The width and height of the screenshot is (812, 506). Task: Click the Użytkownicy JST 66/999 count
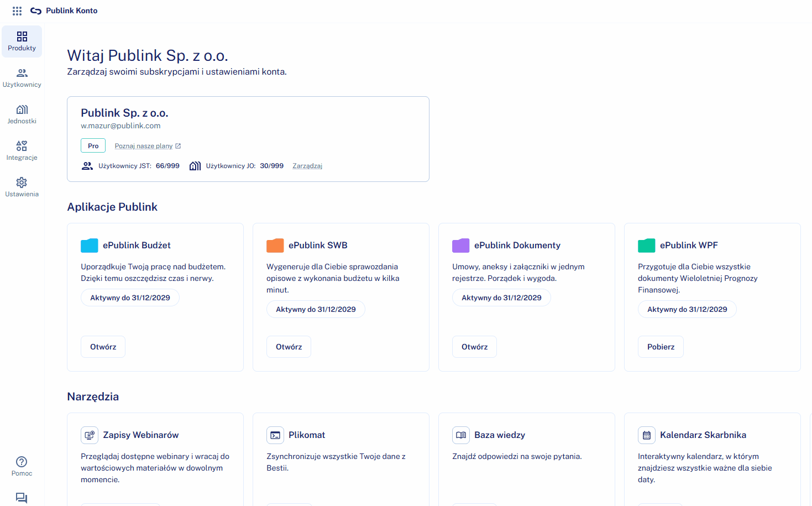click(167, 166)
